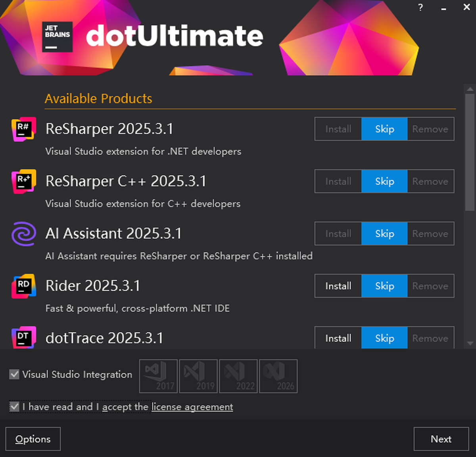Click the AI Assistant swirl icon
The width and height of the screenshot is (476, 457).
pyautogui.click(x=24, y=234)
